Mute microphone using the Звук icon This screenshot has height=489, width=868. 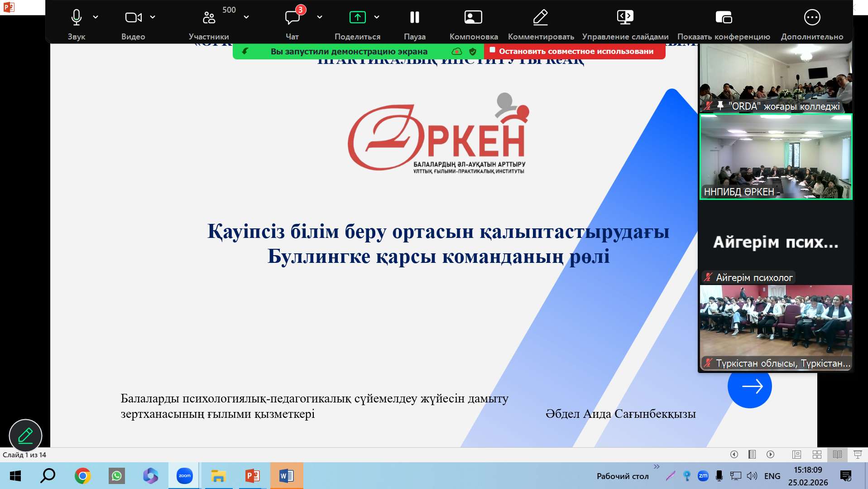(x=77, y=17)
